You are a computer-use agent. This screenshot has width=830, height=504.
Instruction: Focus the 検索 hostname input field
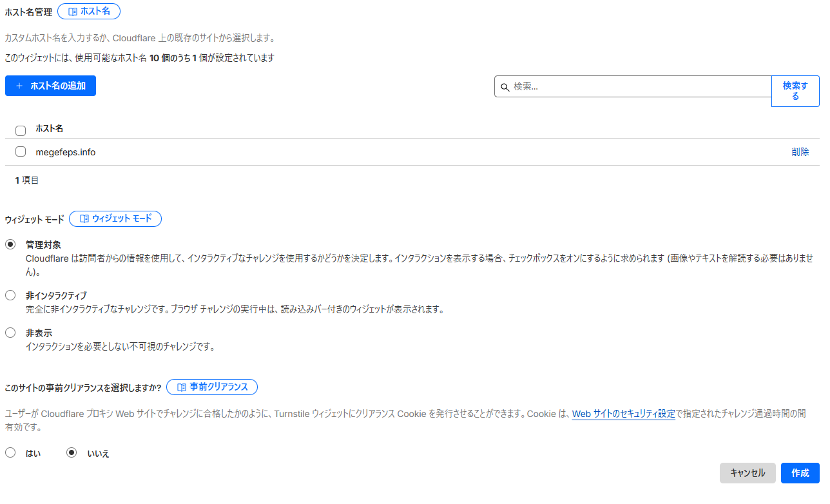tap(638, 86)
